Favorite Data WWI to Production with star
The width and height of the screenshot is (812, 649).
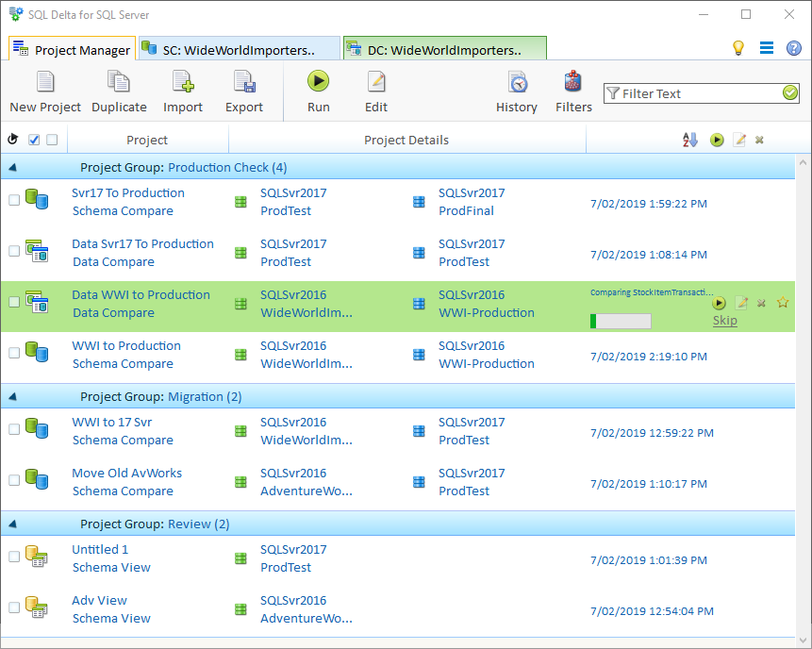(783, 303)
